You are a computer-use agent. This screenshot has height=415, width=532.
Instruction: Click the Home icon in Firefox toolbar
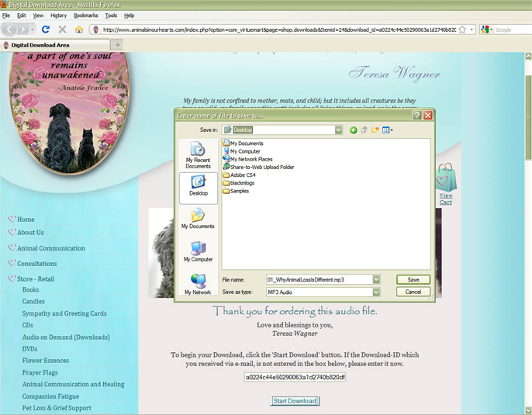79,29
